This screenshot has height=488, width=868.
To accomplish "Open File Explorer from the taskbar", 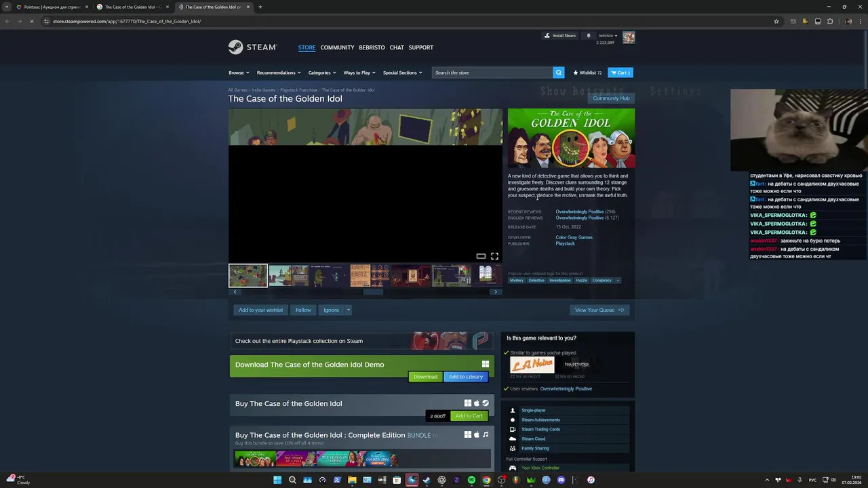I will (352, 480).
